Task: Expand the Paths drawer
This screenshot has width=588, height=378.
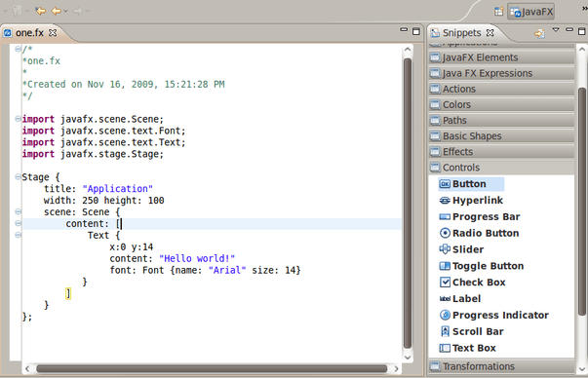Action: 501,120
